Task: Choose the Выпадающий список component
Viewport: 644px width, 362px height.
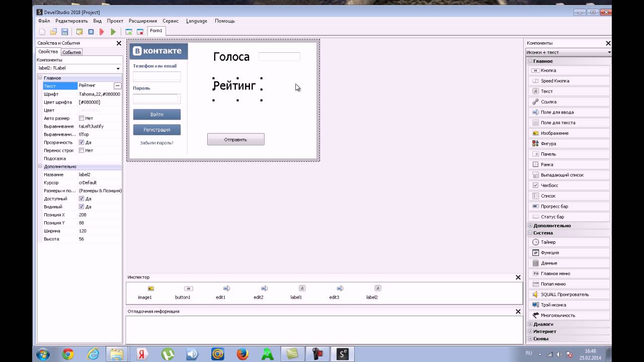Action: 570,175
